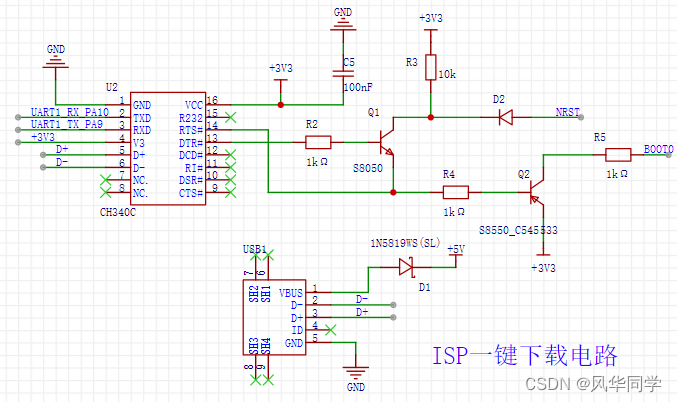Click the ISP一键下载电路 title text
The height and width of the screenshot is (402, 677).
[525, 355]
